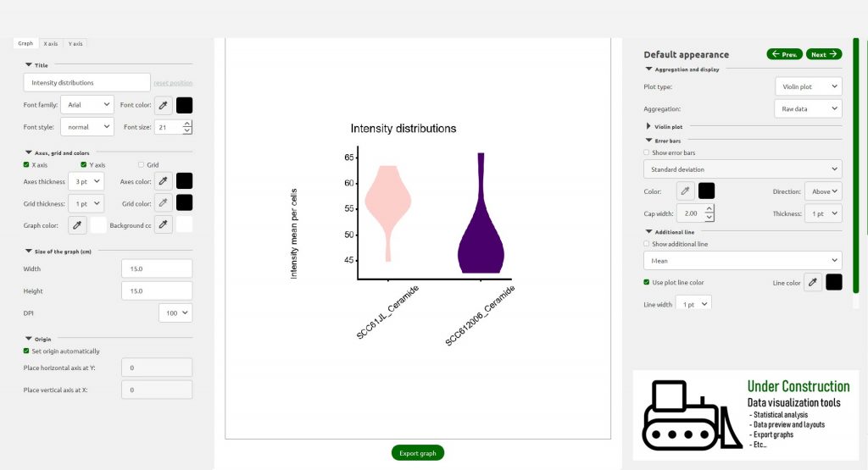Open the Plot type dropdown

click(808, 86)
